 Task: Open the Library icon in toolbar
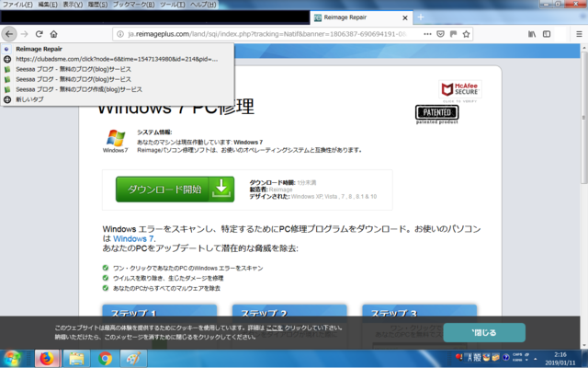(x=532, y=34)
